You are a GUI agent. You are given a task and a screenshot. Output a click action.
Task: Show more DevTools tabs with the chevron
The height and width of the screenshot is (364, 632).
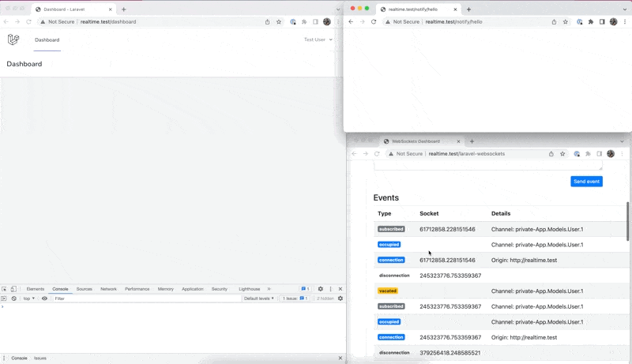(269, 289)
